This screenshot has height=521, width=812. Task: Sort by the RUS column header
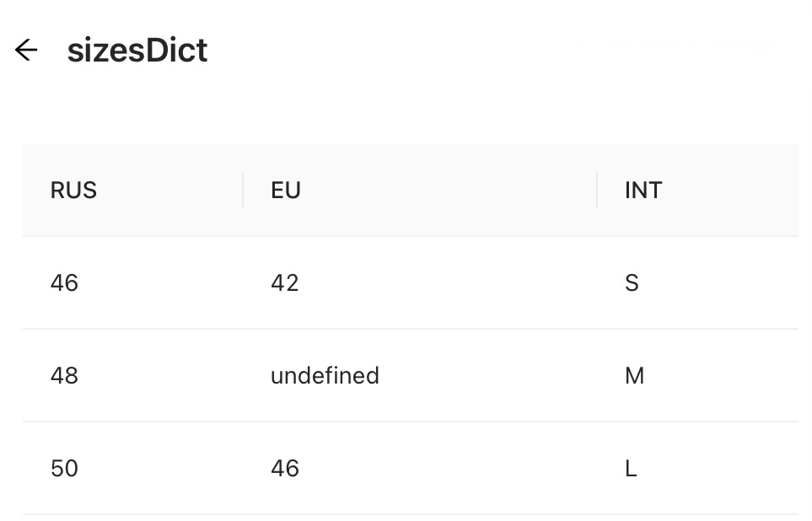(74, 191)
